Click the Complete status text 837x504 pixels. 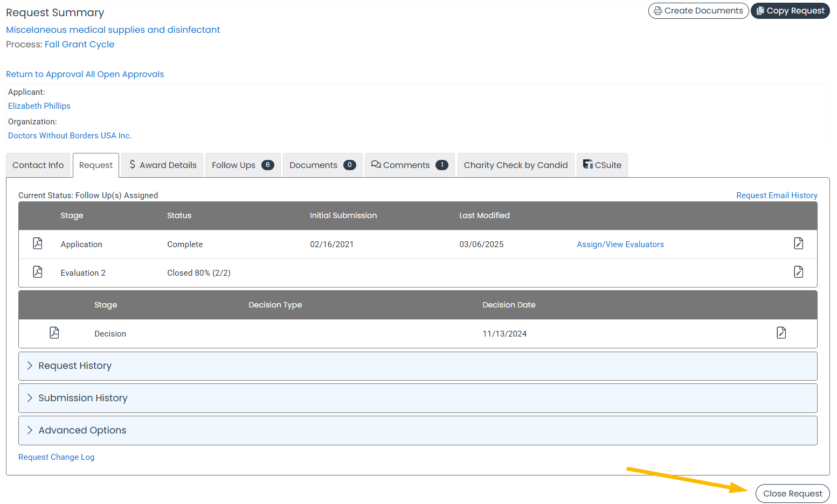[185, 244]
